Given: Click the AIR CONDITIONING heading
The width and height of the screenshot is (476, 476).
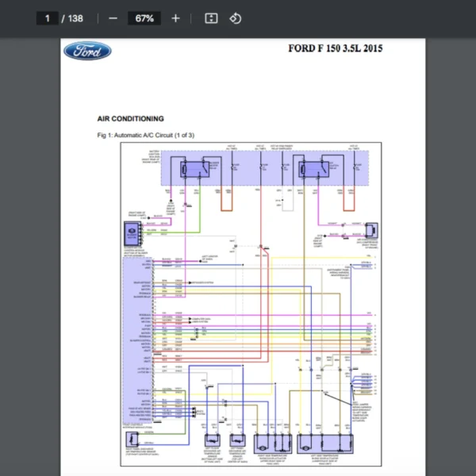Looking at the screenshot, I should click(x=130, y=118).
